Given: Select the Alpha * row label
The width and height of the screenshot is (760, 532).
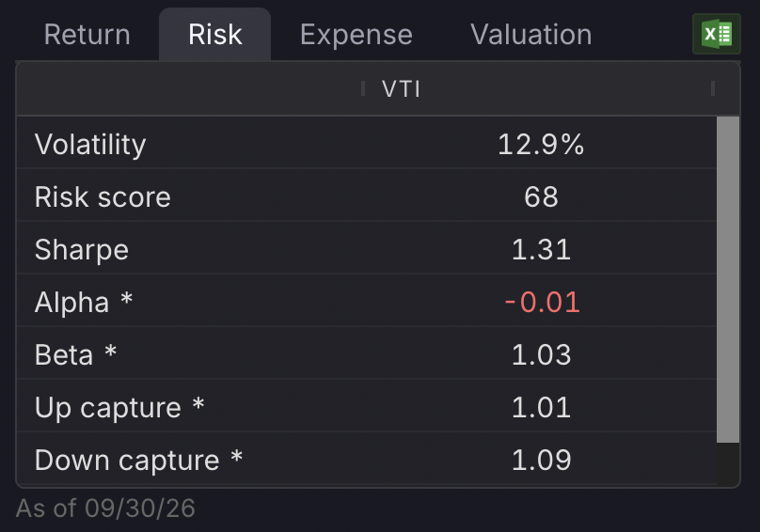Looking at the screenshot, I should click(84, 303).
